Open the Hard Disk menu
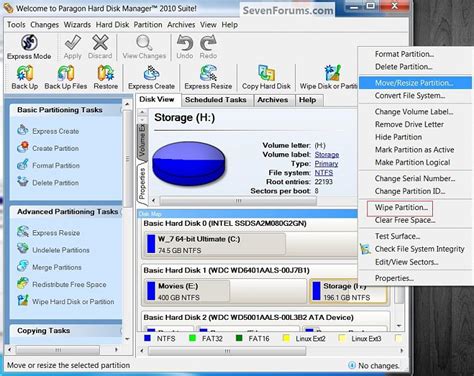Viewport: 474px width, 376px height. (112, 25)
